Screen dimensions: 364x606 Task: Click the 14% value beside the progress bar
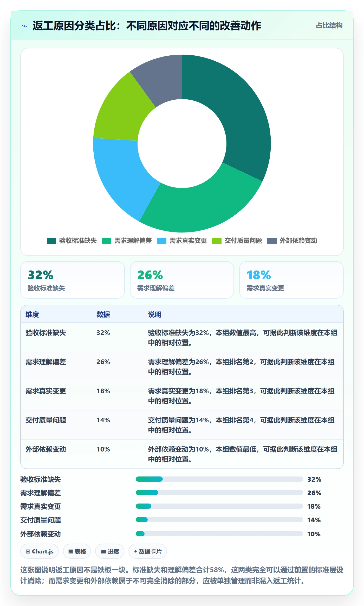[314, 520]
